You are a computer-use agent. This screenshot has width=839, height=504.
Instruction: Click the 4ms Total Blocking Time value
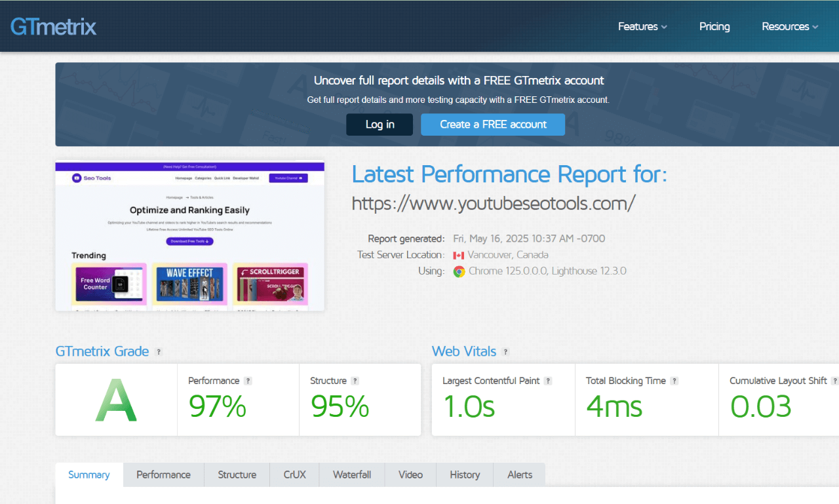pyautogui.click(x=614, y=406)
